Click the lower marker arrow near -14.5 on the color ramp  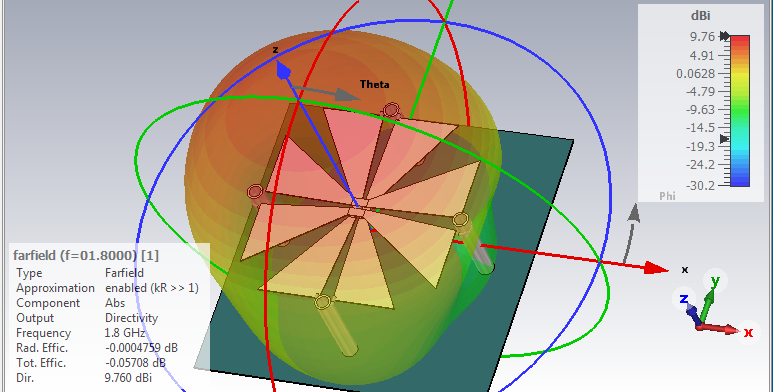click(724, 139)
